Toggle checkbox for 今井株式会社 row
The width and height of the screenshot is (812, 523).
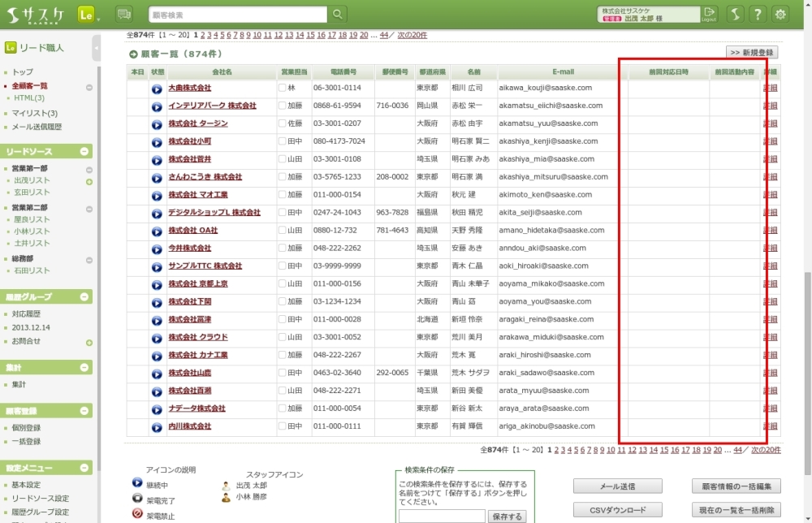283,249
